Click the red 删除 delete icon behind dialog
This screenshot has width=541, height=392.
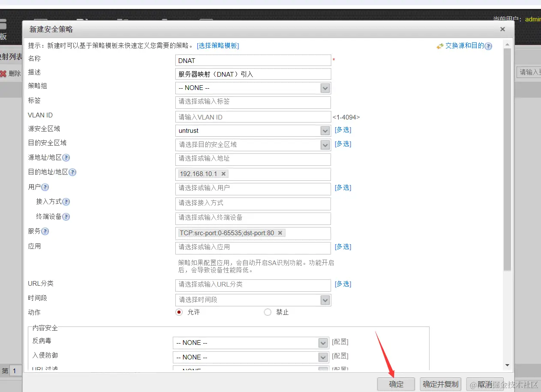point(3,74)
